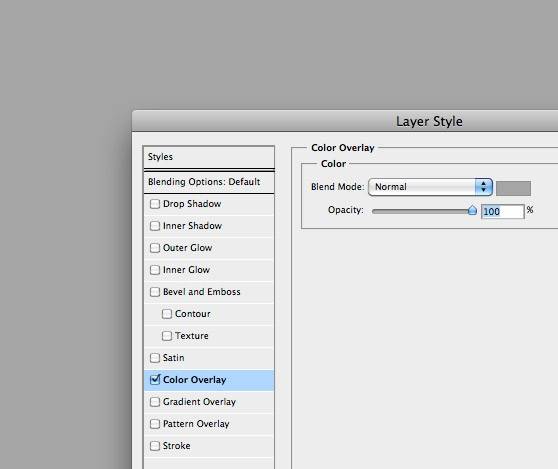Open the overlay color swatch picker
Viewport: 558px width, 469px height.
pyautogui.click(x=513, y=188)
